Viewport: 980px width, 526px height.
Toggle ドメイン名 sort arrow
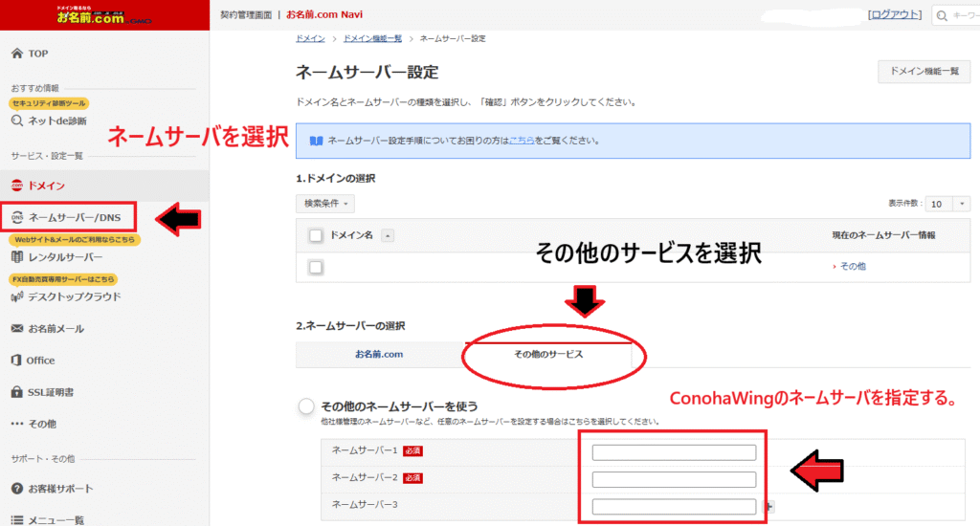tap(388, 235)
